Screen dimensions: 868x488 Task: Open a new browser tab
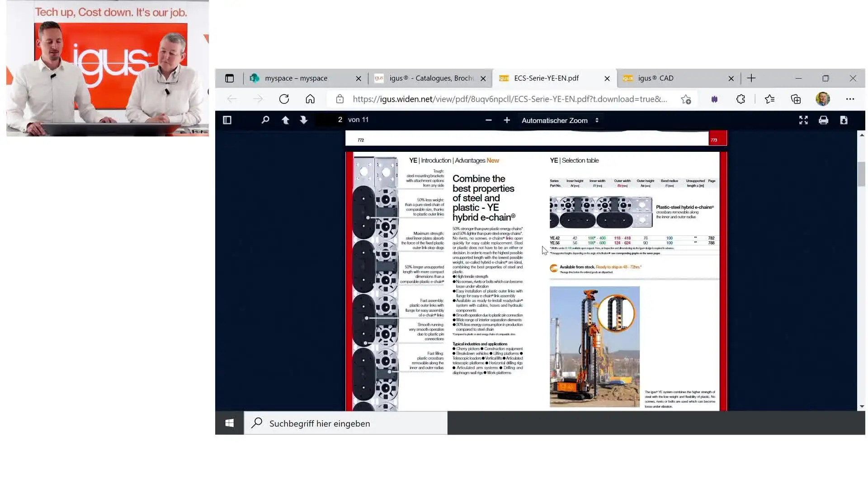pyautogui.click(x=751, y=78)
